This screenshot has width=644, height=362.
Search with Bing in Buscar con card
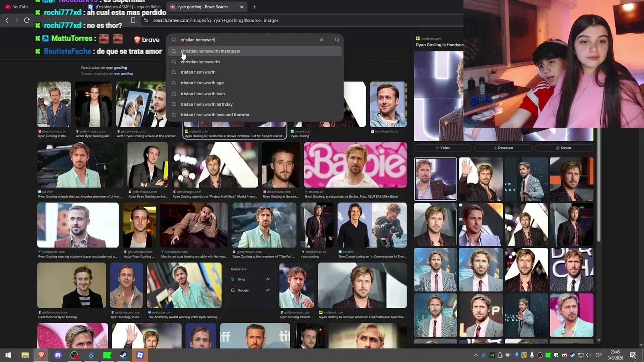tap(241, 279)
